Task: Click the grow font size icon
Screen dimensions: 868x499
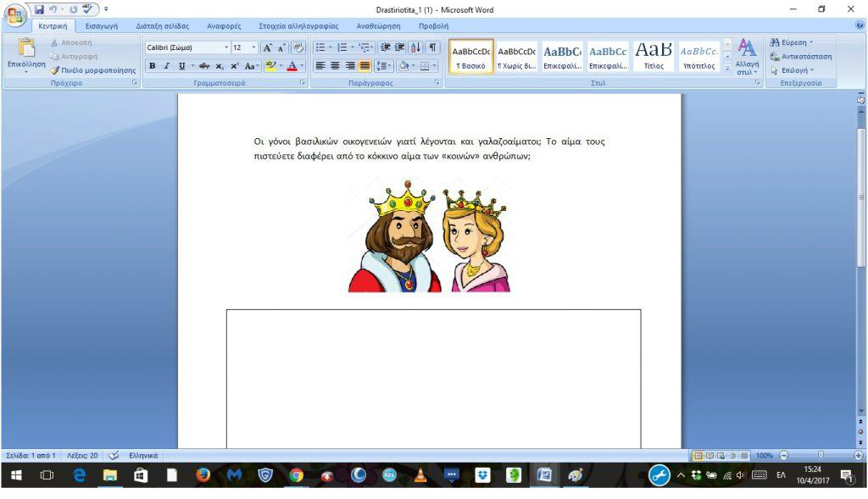Action: tap(267, 47)
